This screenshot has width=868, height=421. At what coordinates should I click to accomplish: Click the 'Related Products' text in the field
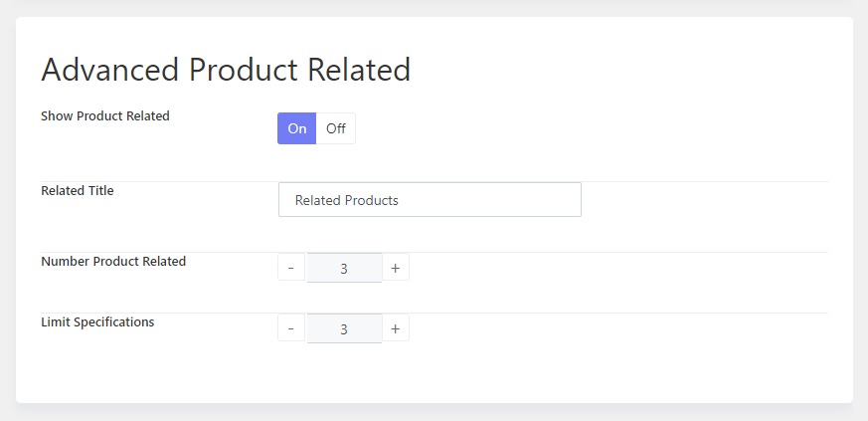(347, 200)
